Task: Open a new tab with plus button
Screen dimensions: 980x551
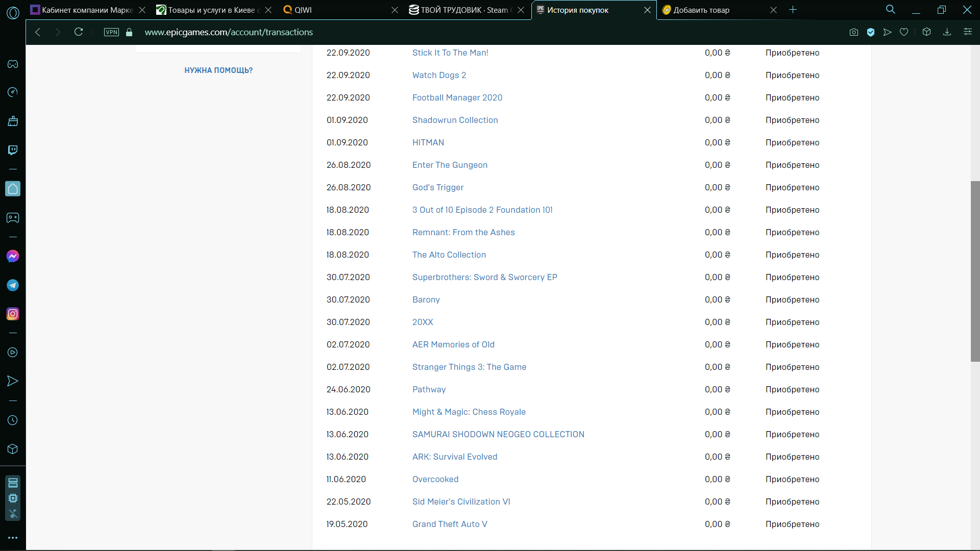Action: (793, 10)
